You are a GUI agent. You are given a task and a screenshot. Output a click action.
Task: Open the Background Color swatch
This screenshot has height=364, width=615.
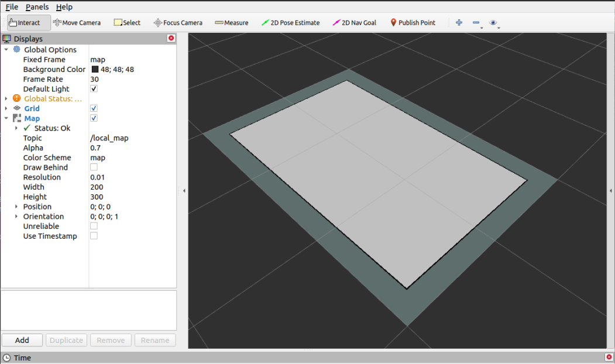(x=94, y=69)
